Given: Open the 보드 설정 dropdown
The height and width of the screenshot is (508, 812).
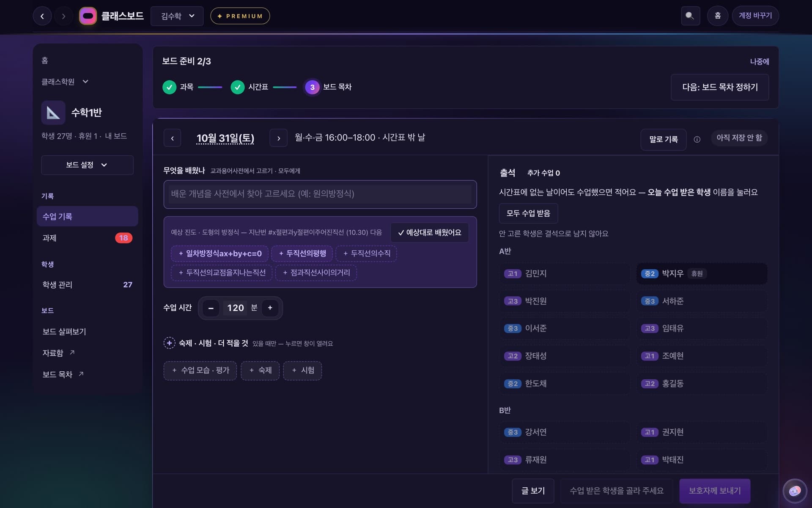Looking at the screenshot, I should coord(87,165).
